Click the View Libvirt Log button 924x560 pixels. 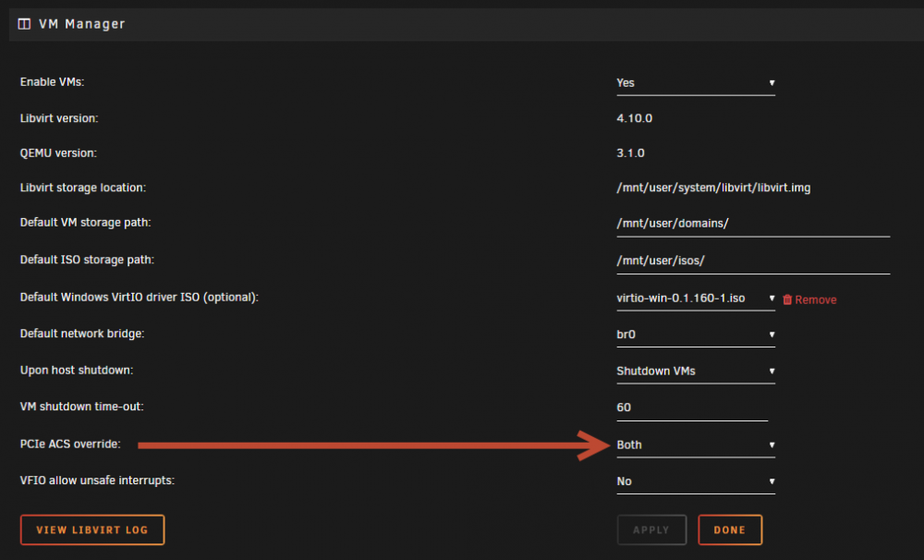click(92, 530)
